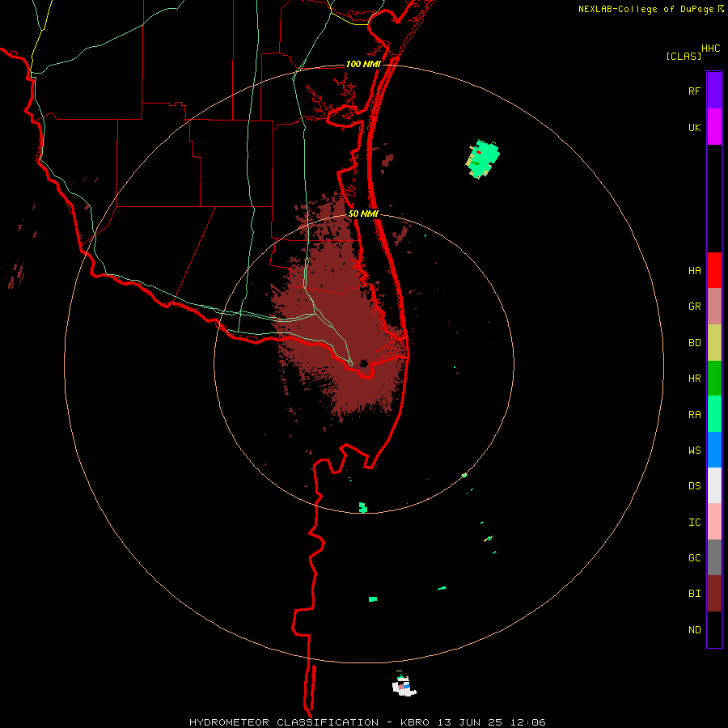Click the 50 NMI range ring label
The image size is (728, 728).
[363, 214]
